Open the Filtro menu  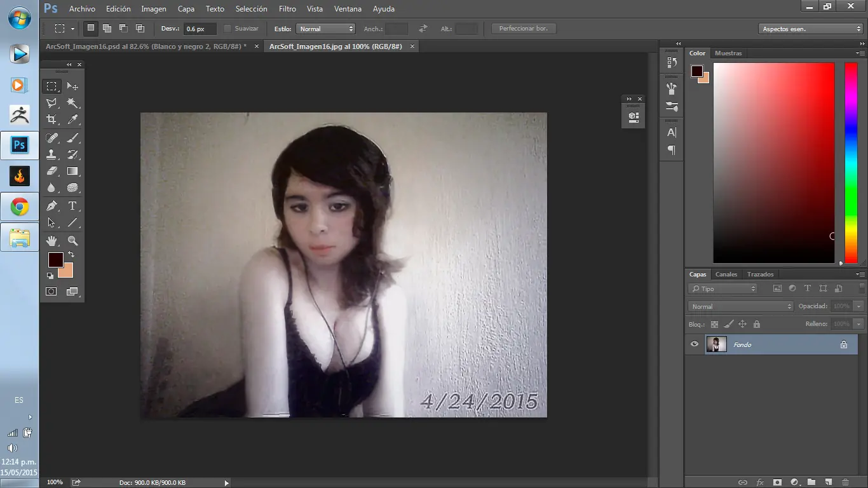pyautogui.click(x=287, y=8)
